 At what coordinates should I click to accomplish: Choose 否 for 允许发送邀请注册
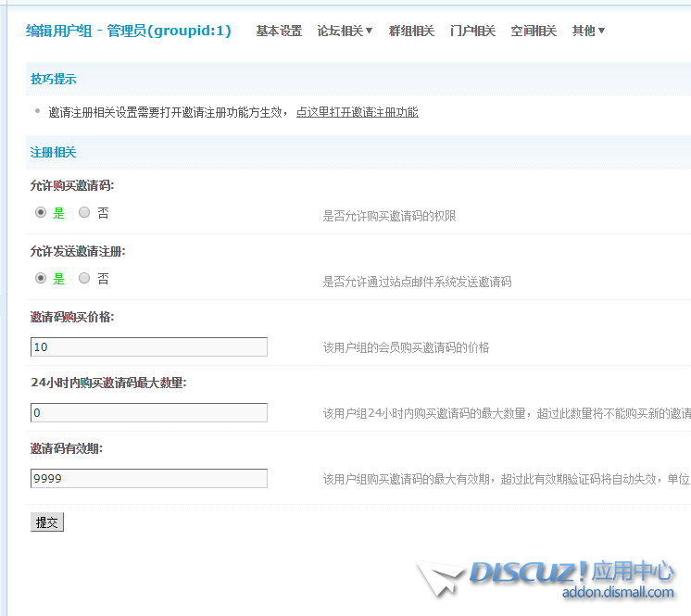(84, 278)
